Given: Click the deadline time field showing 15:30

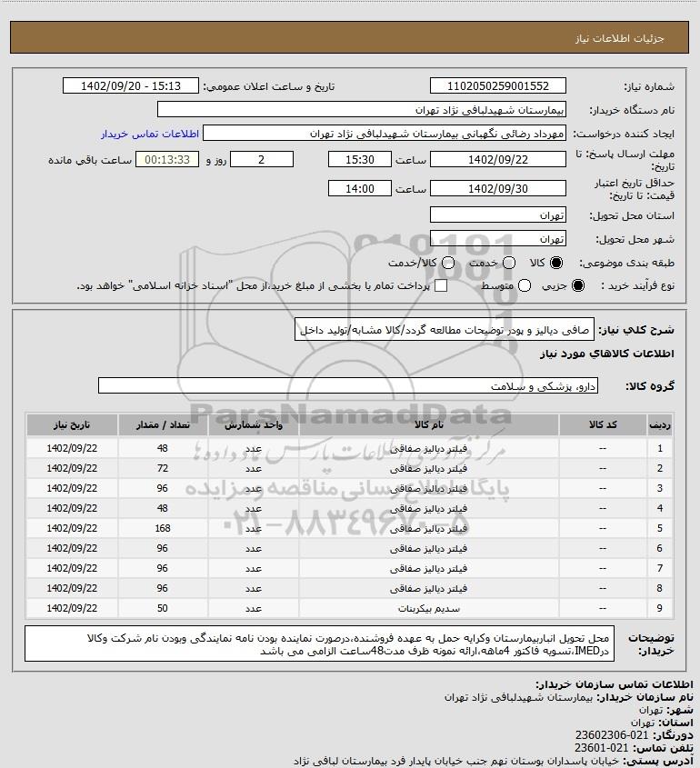Looking at the screenshot, I should tap(360, 160).
